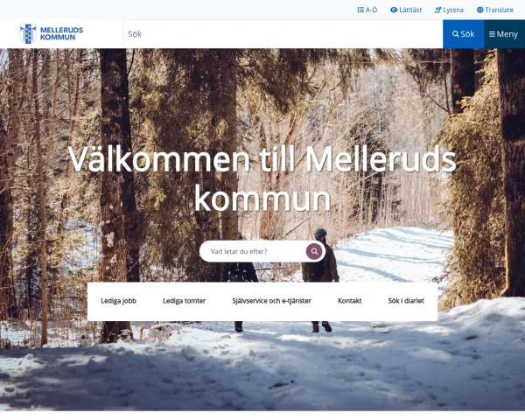
Task: Open Sök i diariet link
Action: coord(406,301)
